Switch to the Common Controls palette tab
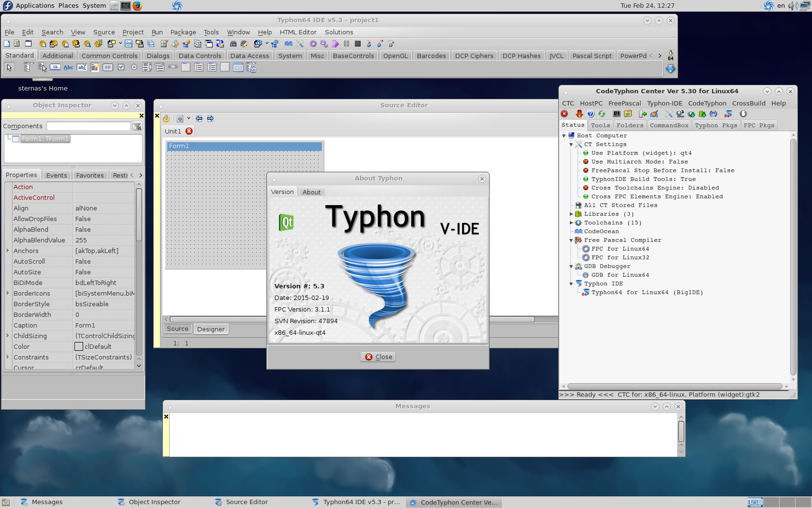Screen dimensions: 812x508 [110, 56]
